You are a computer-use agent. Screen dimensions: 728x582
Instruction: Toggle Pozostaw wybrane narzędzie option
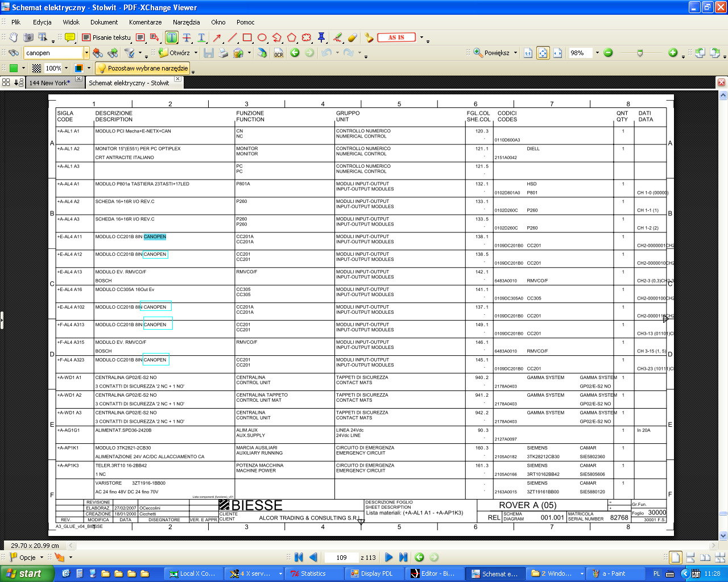tap(142, 68)
